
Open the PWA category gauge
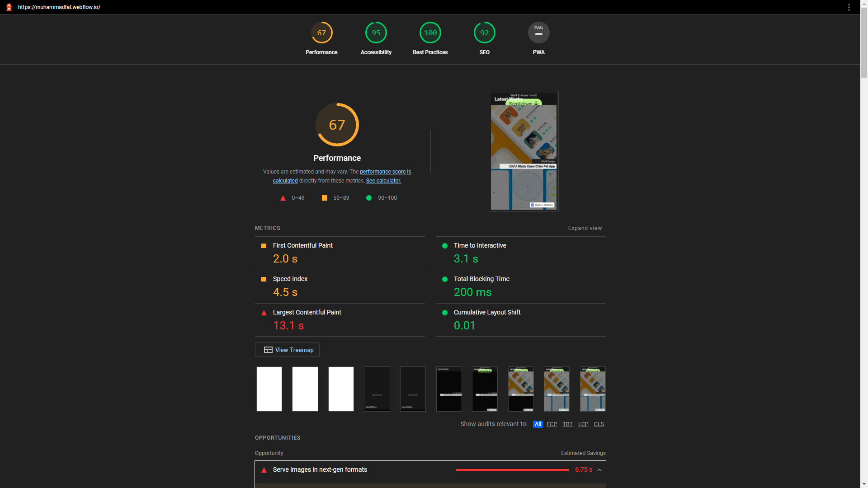[x=538, y=33]
